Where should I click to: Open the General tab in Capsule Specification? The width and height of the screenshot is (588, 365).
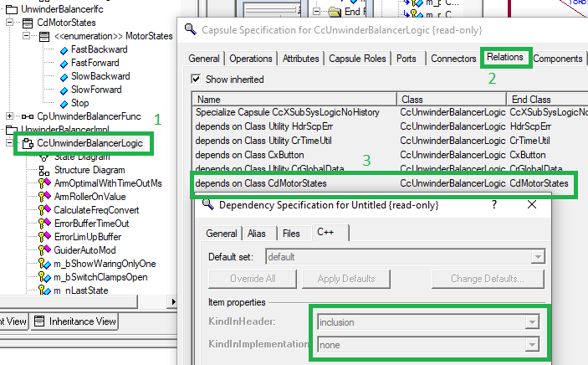pyautogui.click(x=204, y=59)
